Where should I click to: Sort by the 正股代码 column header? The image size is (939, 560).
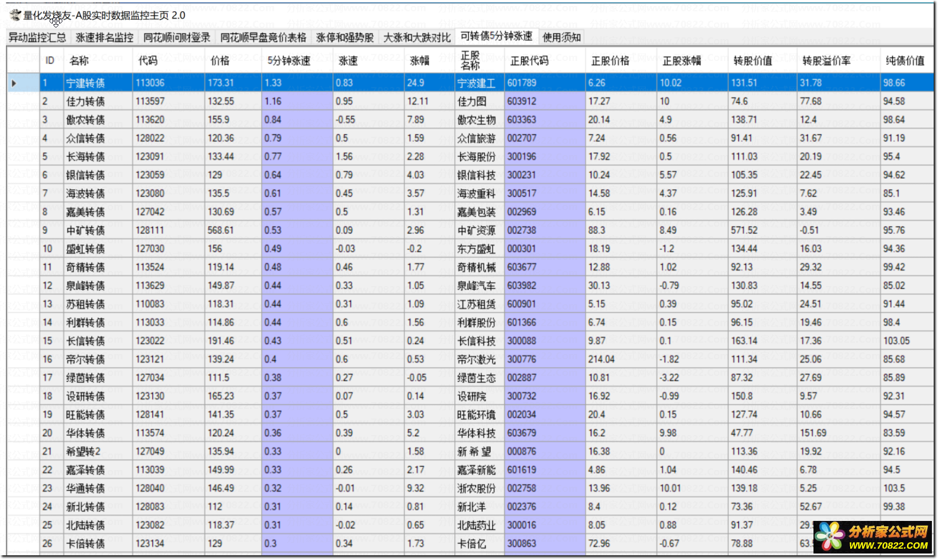click(x=545, y=60)
